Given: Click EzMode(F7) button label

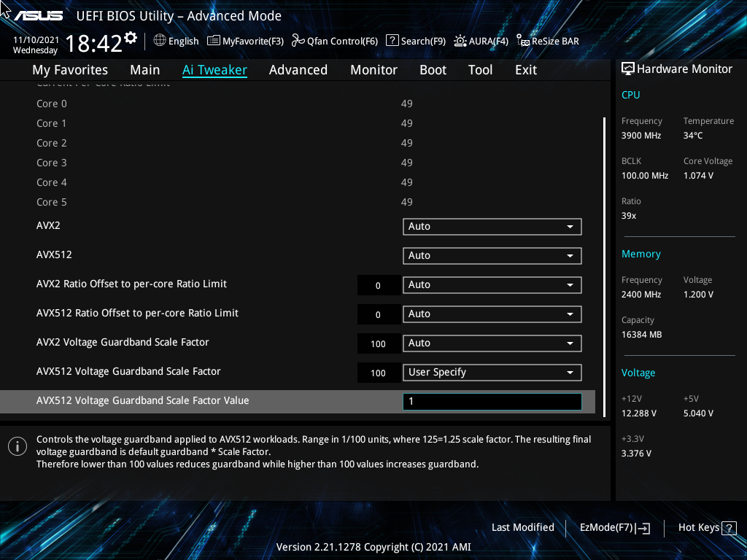Looking at the screenshot, I should [x=606, y=528].
